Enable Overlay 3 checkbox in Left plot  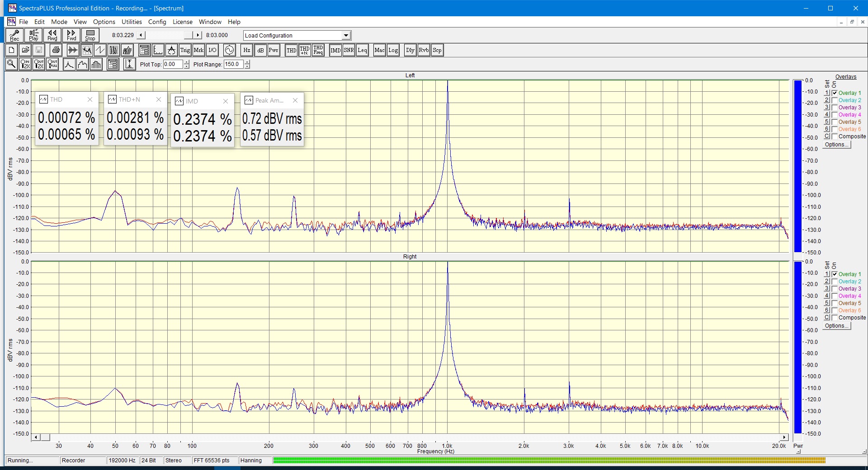[x=835, y=108]
